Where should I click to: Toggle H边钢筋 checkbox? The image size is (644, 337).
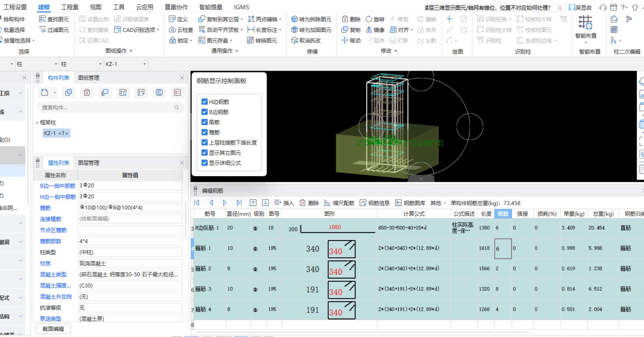[x=204, y=102]
